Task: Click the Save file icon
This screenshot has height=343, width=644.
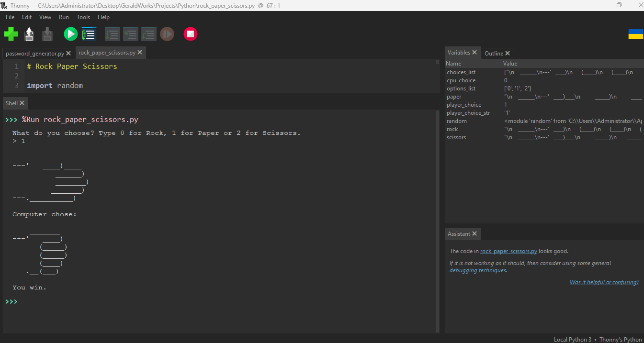Action: pyautogui.click(x=47, y=34)
